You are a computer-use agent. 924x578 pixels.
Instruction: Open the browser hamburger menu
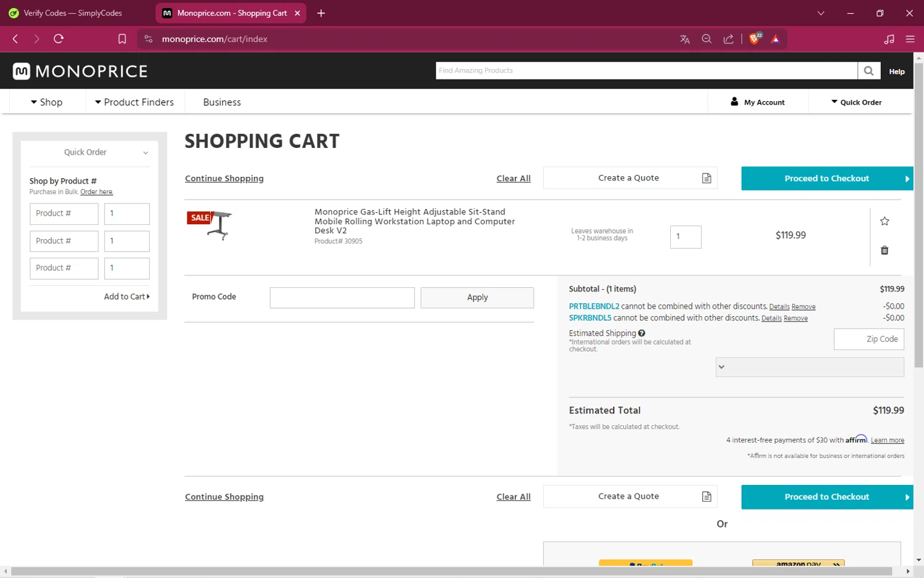pos(910,39)
